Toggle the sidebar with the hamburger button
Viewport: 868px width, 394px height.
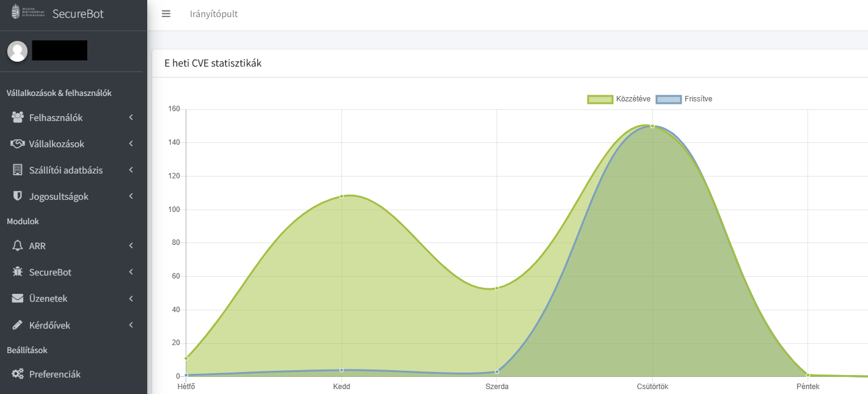(x=166, y=14)
